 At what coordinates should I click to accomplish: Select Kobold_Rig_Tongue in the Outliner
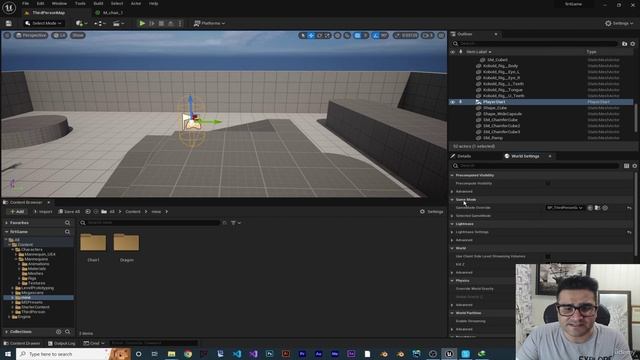(x=502, y=90)
